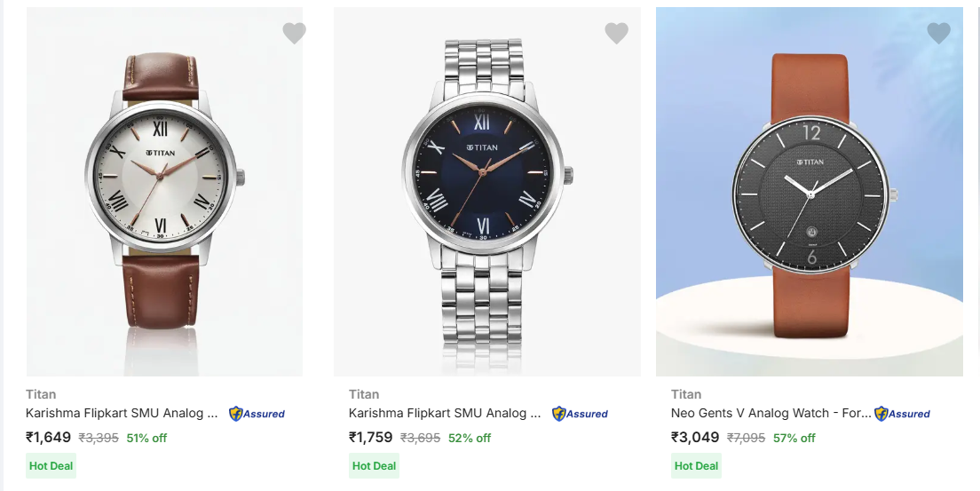Click the ₹1,649 price
980x491 pixels.
pyautogui.click(x=48, y=437)
